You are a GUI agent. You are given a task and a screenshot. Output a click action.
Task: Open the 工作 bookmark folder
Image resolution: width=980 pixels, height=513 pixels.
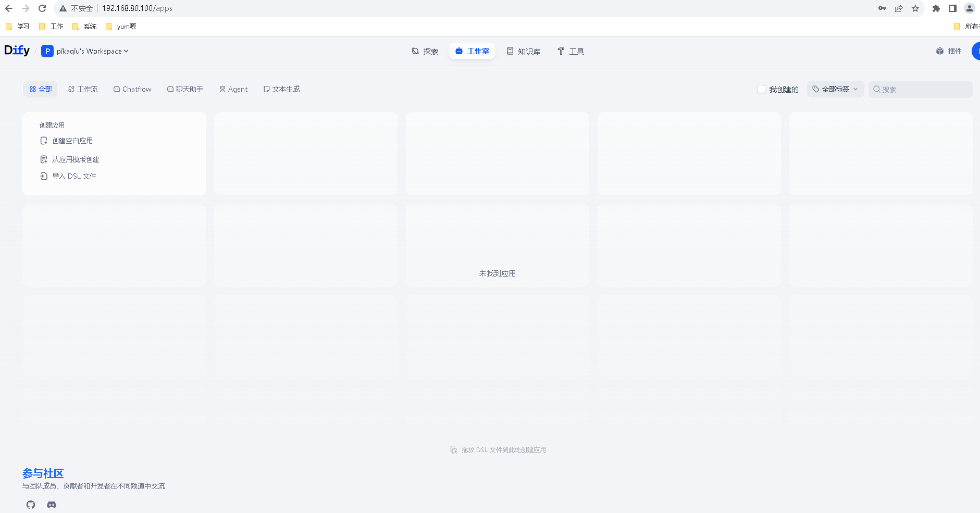(51, 27)
